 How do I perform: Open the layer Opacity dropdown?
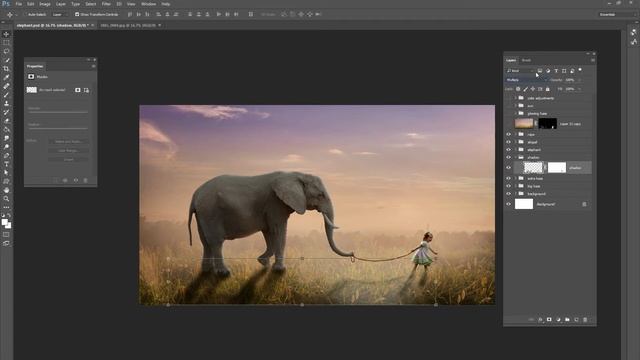coord(579,80)
